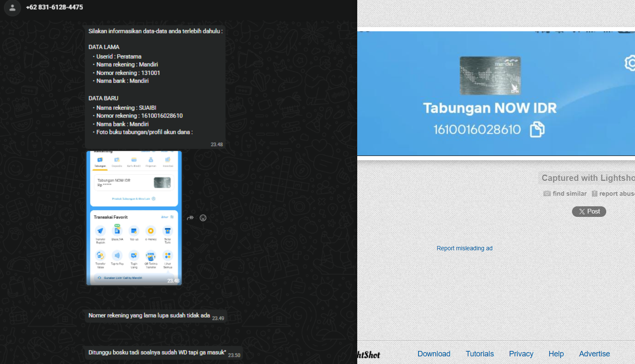
Task: Click the X Post button
Action: point(589,211)
